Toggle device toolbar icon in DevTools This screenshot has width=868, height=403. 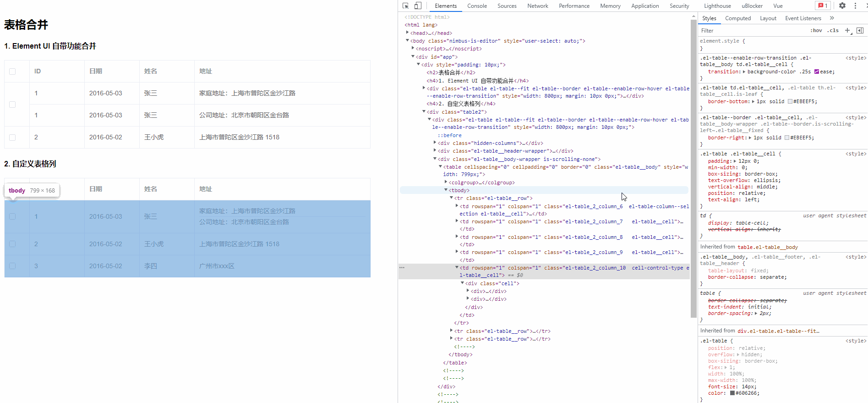[x=418, y=6]
